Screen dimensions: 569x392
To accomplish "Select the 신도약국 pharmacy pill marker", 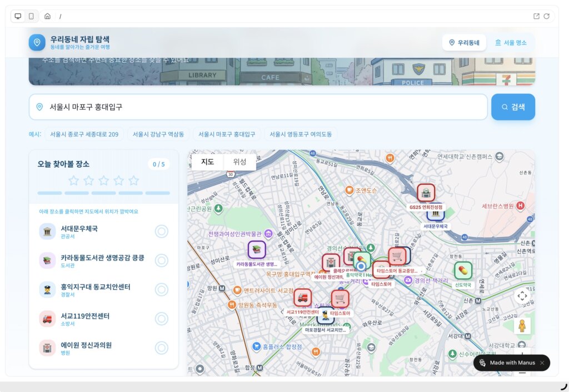I will [x=463, y=270].
